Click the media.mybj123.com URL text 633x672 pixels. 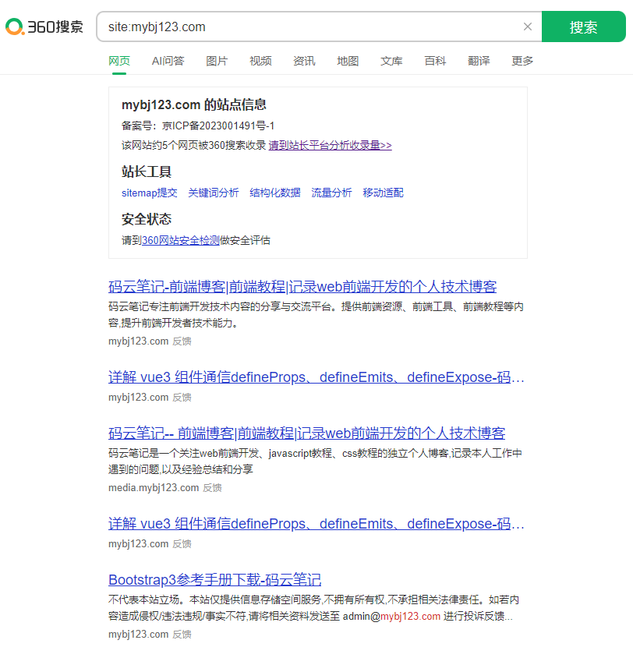pyautogui.click(x=154, y=488)
